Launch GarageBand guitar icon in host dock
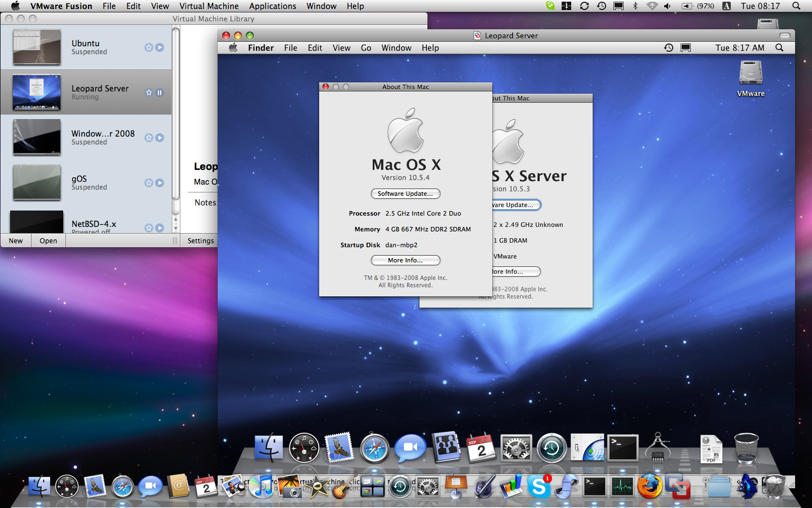 point(344,486)
